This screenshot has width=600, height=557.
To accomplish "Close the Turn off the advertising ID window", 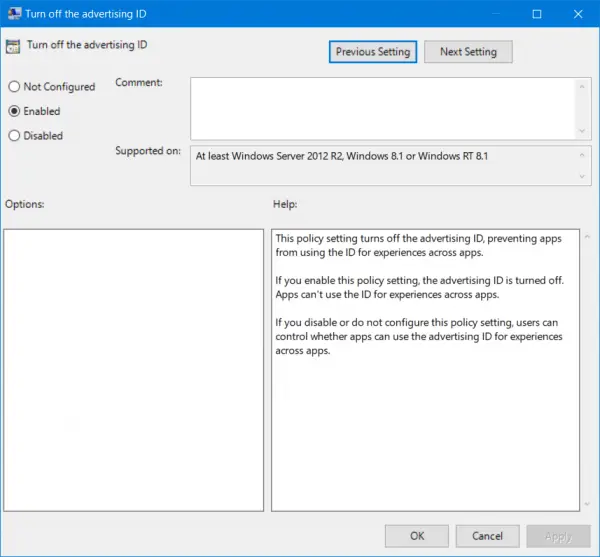I will coord(578,14).
